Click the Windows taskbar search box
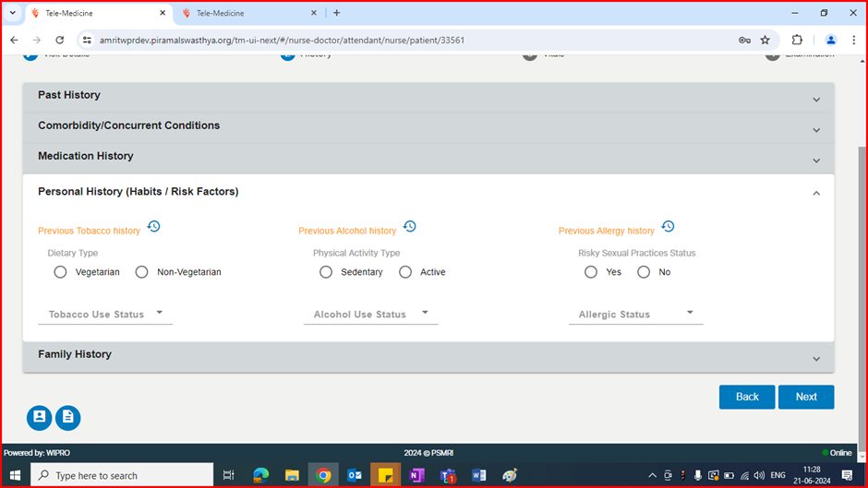The width and height of the screenshot is (868, 488). pos(122,475)
